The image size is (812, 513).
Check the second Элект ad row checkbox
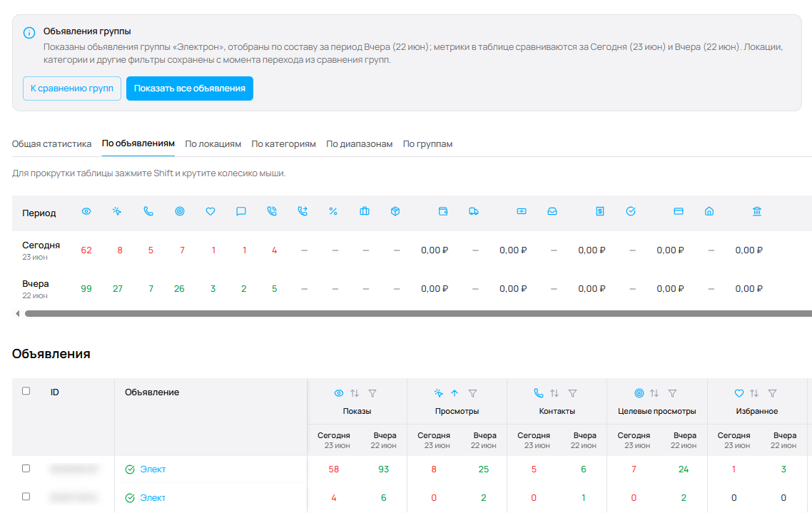click(26, 497)
